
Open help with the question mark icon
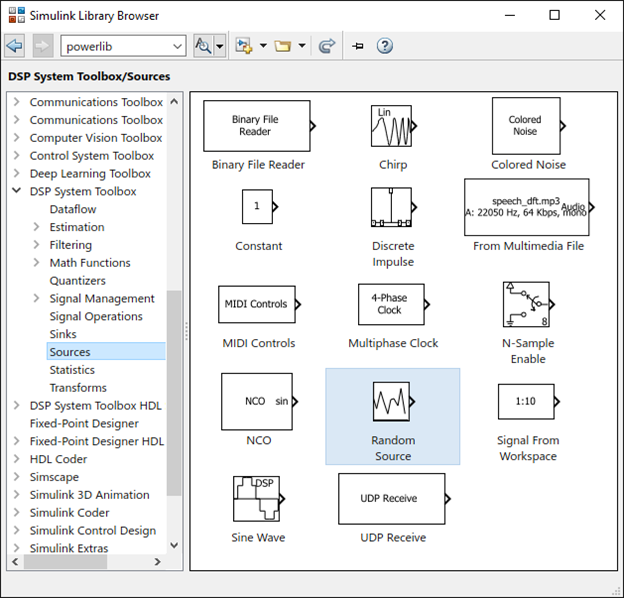click(x=385, y=46)
